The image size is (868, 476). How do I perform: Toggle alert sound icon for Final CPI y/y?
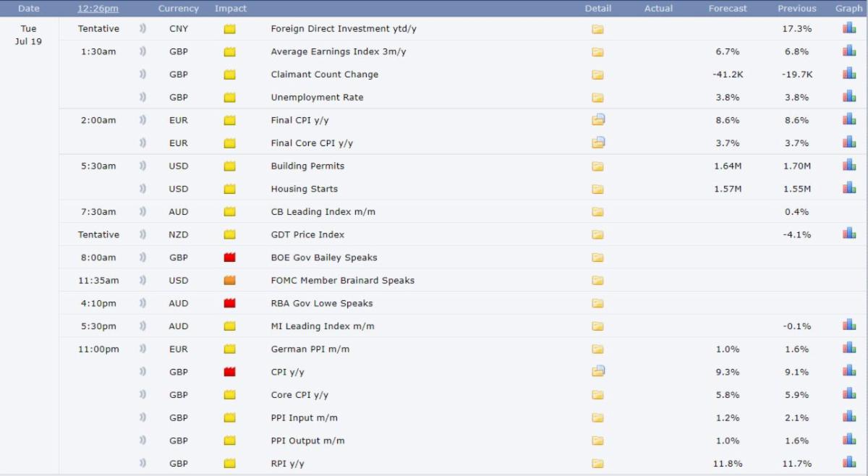(142, 120)
